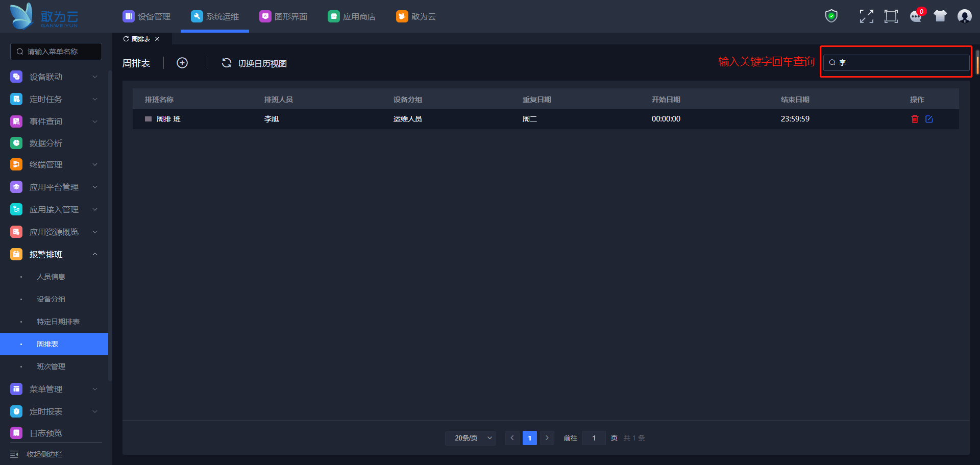Edit the 李旭 schedule row
The width and height of the screenshot is (980, 465).
pos(929,119)
